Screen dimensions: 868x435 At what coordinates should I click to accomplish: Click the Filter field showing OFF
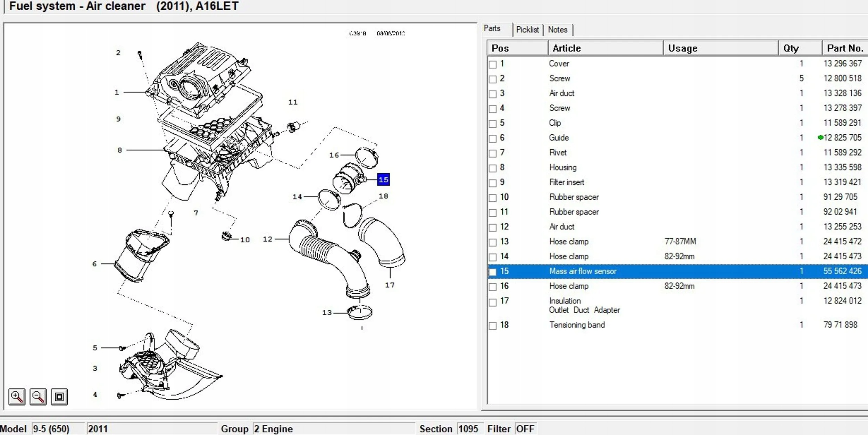[525, 429]
